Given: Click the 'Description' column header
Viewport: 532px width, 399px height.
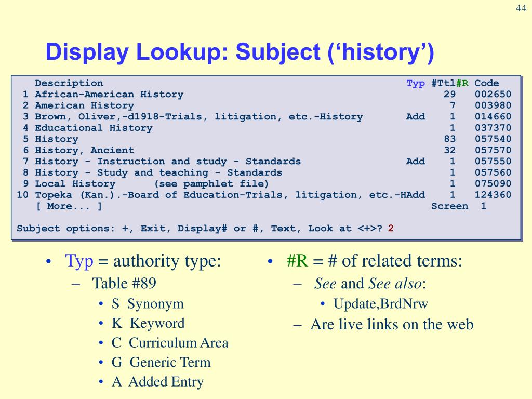Looking at the screenshot, I should click(69, 83).
